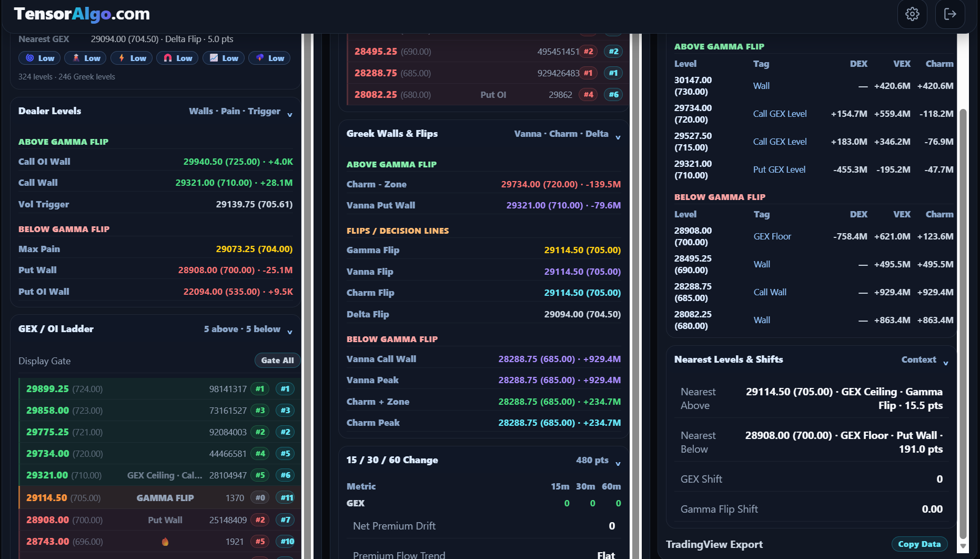The width and height of the screenshot is (980, 559).
Task: Collapse the 15 / 30 / 60 Change chevron
Action: point(618,463)
